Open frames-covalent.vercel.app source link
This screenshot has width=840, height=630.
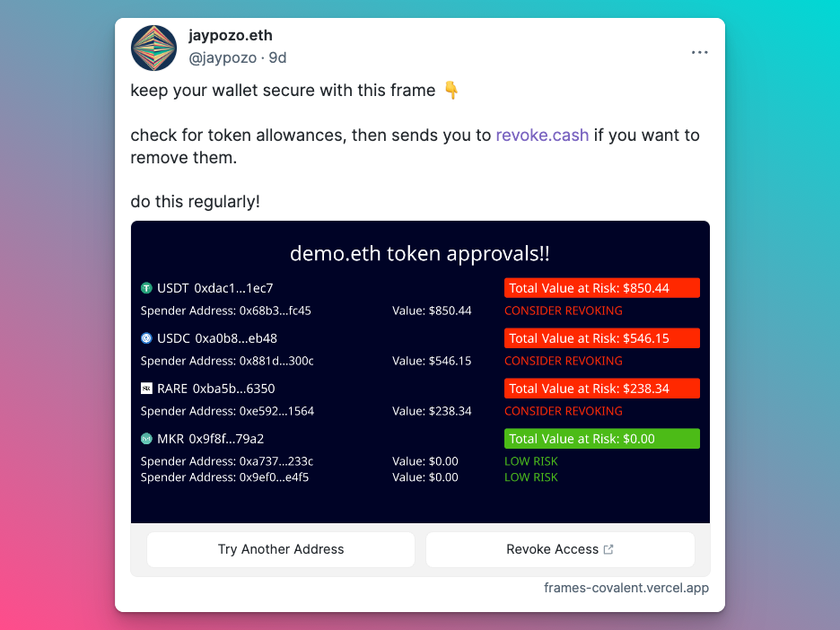626,588
